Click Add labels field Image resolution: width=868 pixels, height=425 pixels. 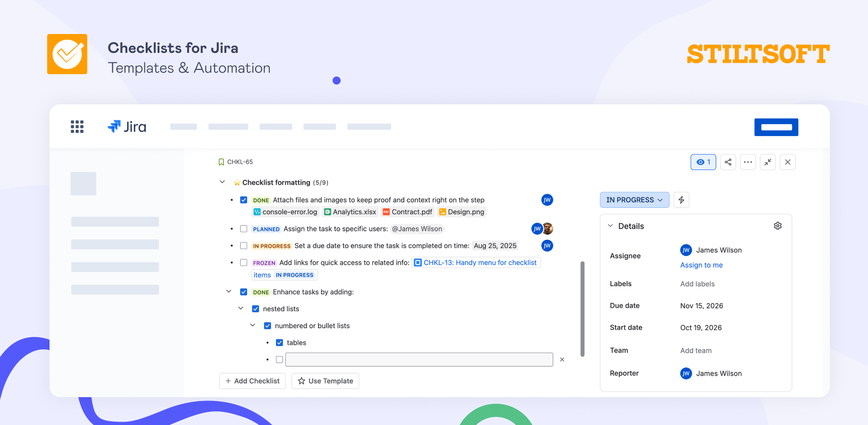point(697,284)
